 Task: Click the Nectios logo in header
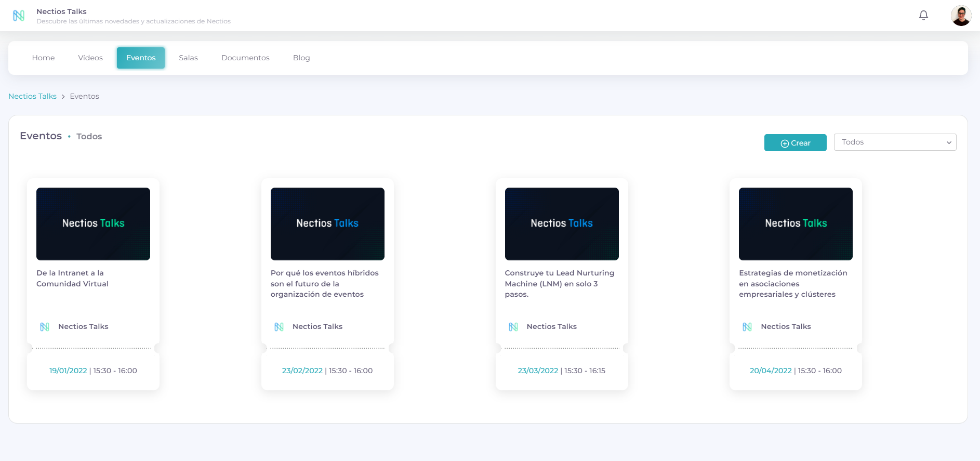tap(19, 16)
